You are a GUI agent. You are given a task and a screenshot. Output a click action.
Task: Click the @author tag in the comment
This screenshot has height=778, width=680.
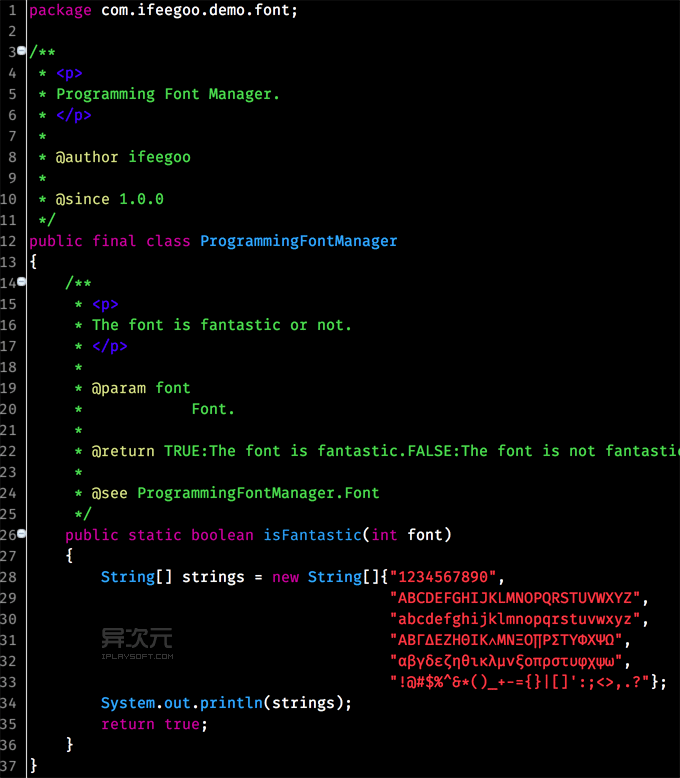[87, 157]
